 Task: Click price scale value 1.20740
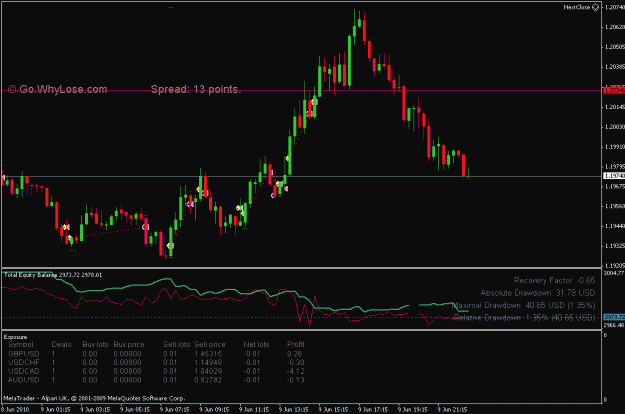tap(615, 7)
